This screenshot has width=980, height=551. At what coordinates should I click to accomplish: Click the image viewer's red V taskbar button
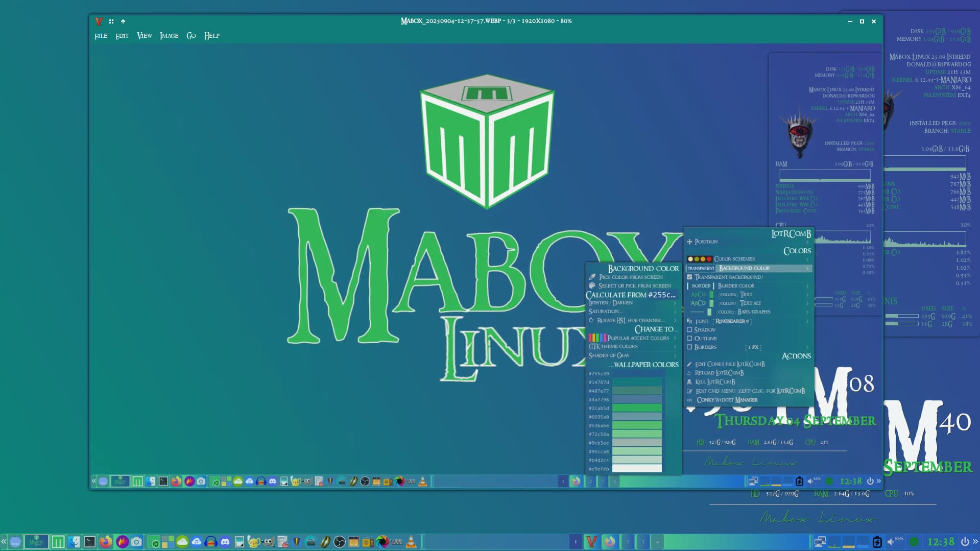pos(592,542)
